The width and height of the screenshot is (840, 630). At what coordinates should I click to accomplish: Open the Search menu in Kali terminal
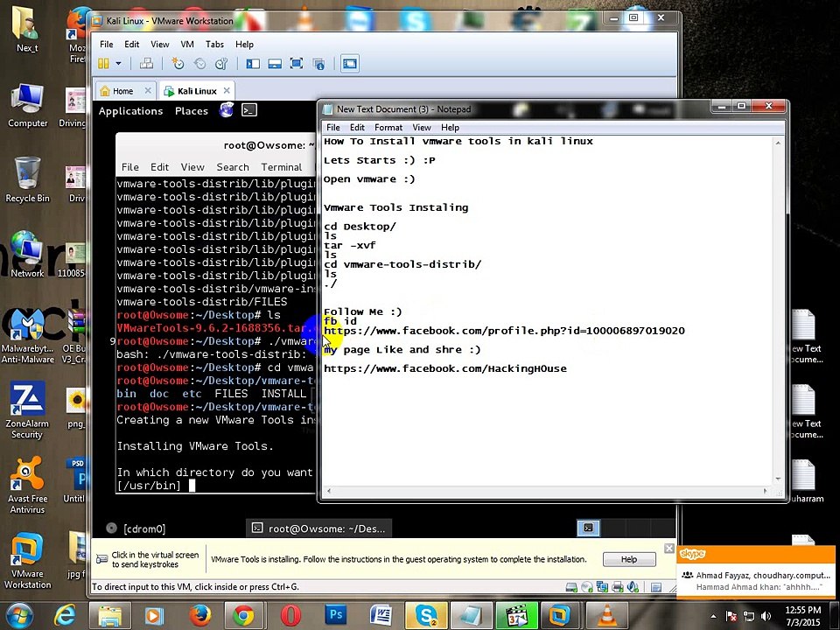coord(233,167)
